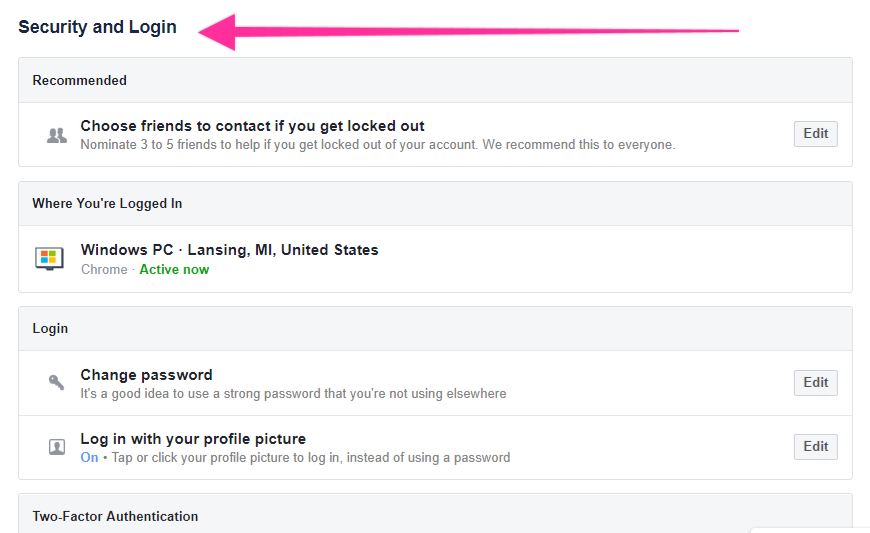The width and height of the screenshot is (870, 533).
Task: Open 'Choose friends to contact' option
Action: coord(252,126)
